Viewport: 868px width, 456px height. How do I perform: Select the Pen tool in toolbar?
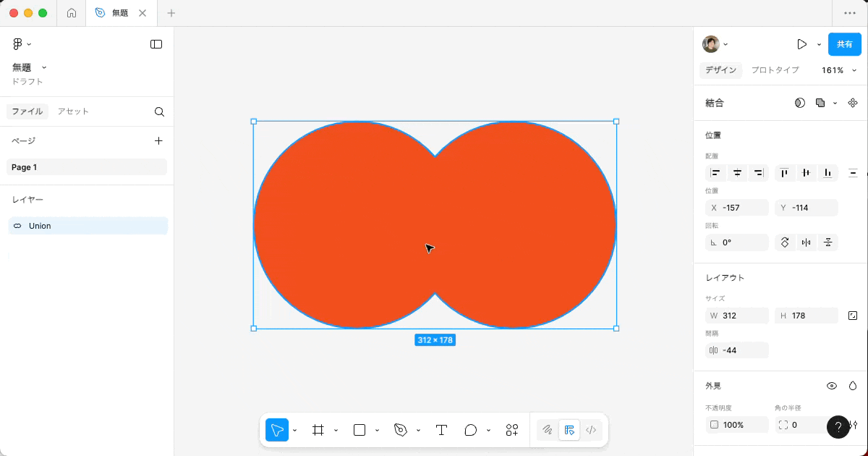[x=401, y=430]
